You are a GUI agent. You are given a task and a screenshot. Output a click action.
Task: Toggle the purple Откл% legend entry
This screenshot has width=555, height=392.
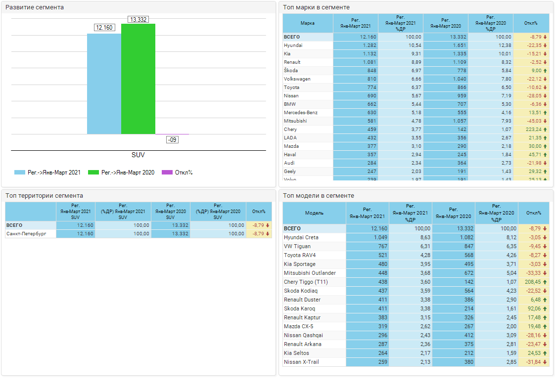(x=178, y=173)
